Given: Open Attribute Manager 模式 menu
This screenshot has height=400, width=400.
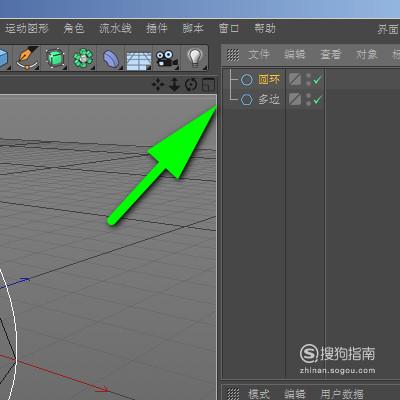Looking at the screenshot, I should click(259, 394).
